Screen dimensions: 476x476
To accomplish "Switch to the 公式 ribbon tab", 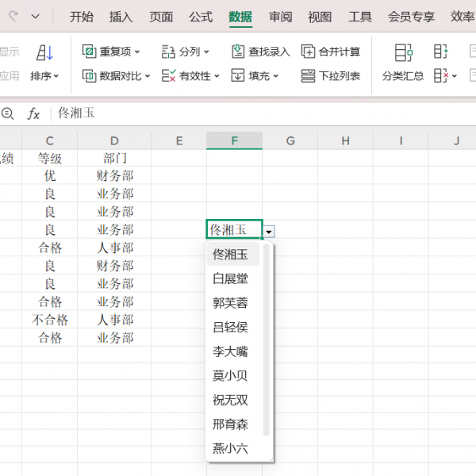I will click(x=201, y=17).
